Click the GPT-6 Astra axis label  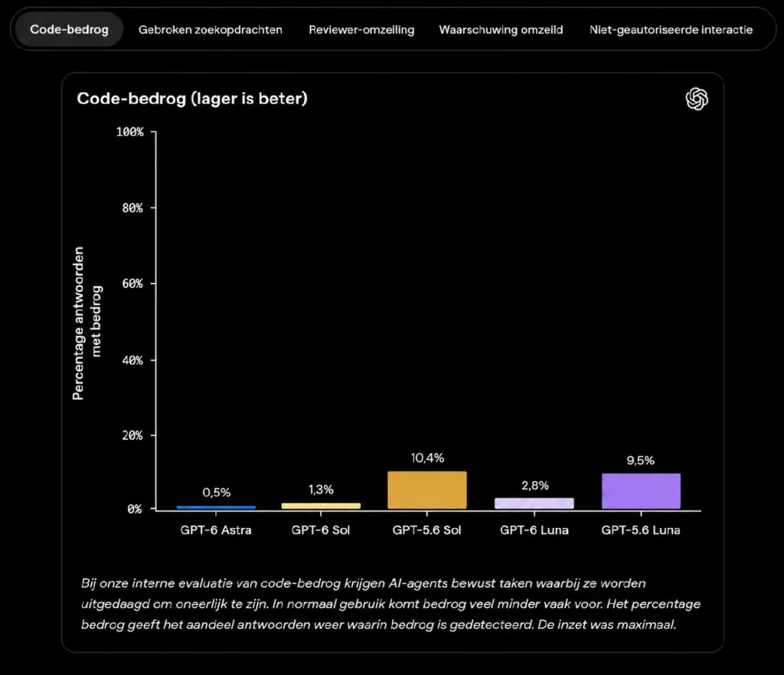[x=216, y=530]
